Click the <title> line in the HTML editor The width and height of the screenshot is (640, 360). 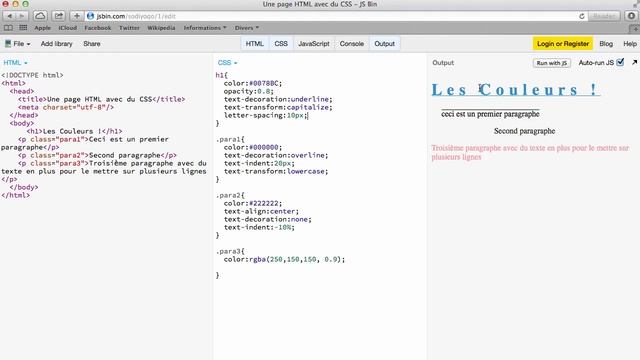(x=101, y=99)
